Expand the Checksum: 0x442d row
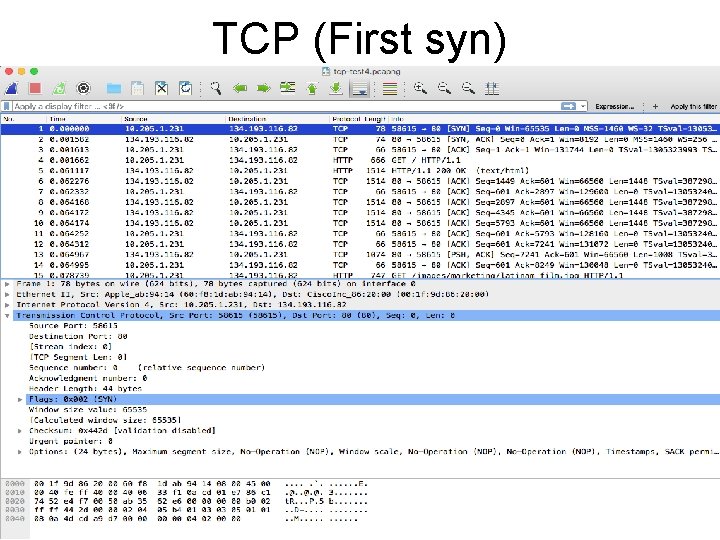The height and width of the screenshot is (540, 720). point(20,431)
